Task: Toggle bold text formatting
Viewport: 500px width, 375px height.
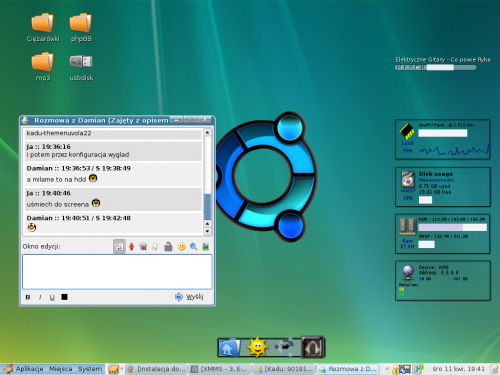Action: click(28, 297)
